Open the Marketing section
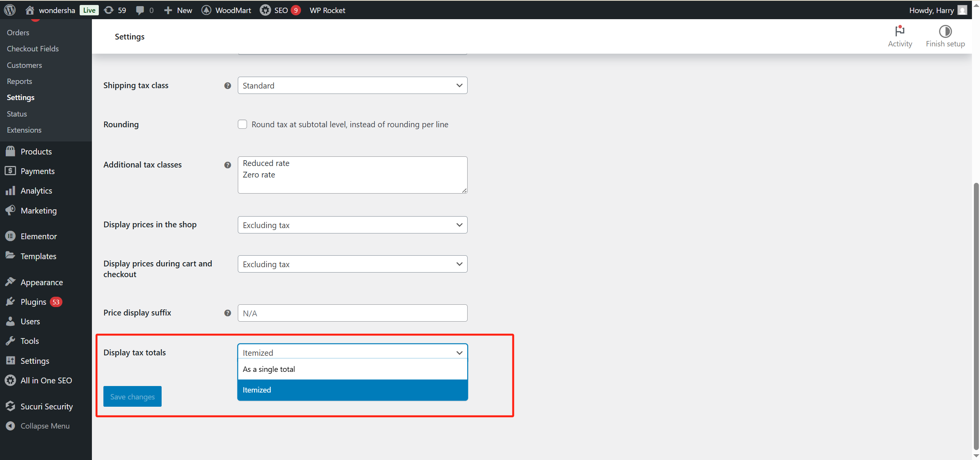Screen dimensions: 980x460 38,210
